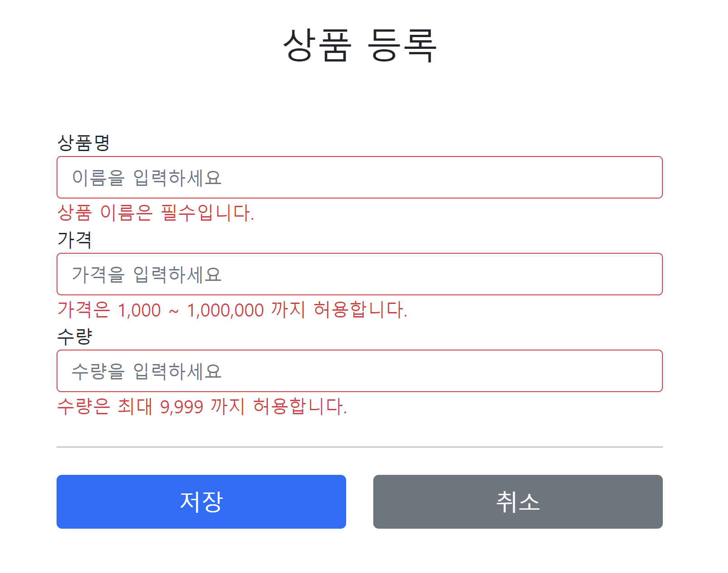
Task: Click the 1,000,000 value in the price warning
Action: pyautogui.click(x=224, y=310)
